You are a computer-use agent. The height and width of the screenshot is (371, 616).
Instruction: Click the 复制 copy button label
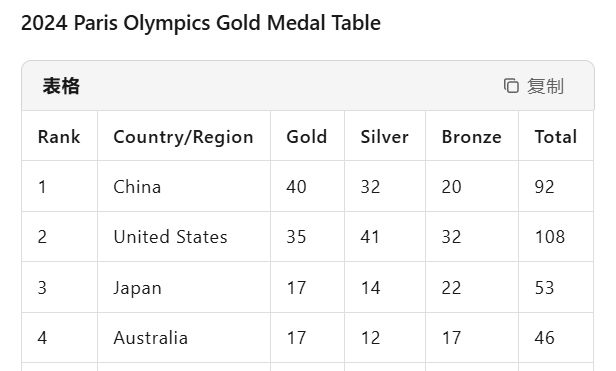pos(545,86)
